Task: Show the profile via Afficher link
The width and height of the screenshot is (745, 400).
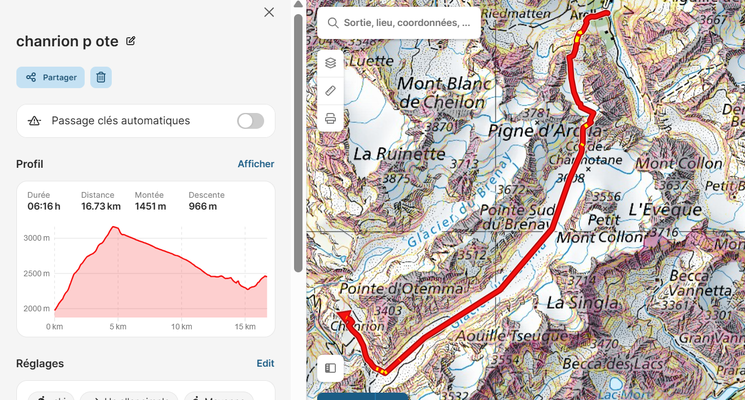Action: click(x=255, y=164)
